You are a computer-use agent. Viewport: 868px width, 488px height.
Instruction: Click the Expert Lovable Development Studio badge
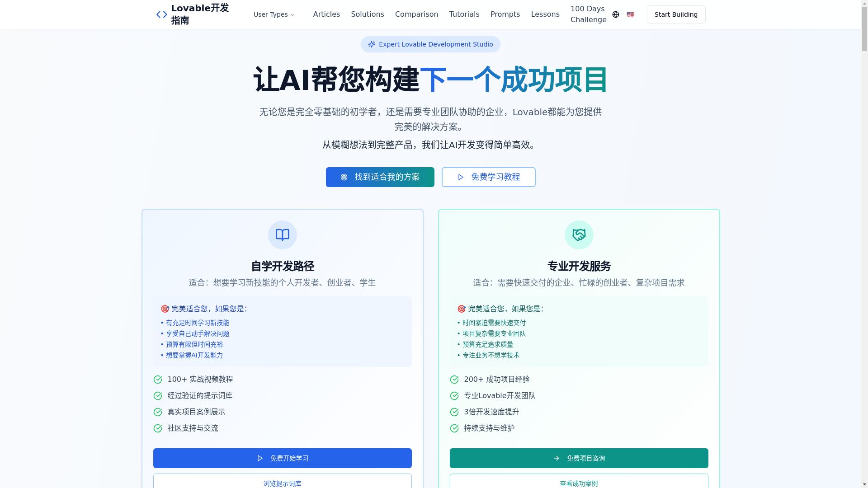pos(430,44)
